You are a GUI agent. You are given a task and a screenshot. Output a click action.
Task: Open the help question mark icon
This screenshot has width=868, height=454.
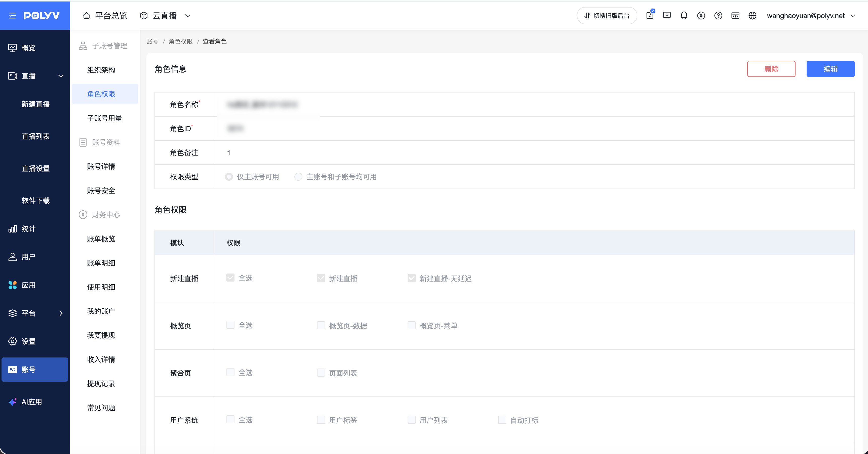(x=718, y=16)
